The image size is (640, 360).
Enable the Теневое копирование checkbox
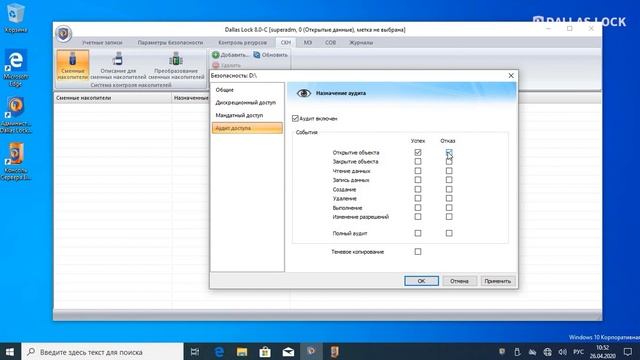pos(418,251)
